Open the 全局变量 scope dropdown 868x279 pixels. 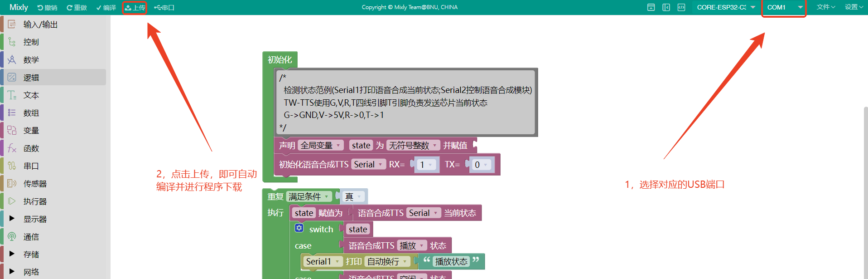(x=320, y=145)
